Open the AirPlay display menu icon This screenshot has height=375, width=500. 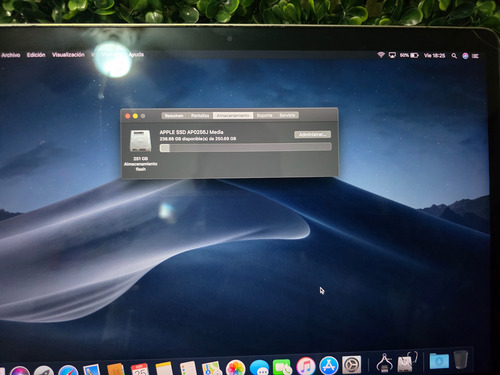(x=392, y=55)
